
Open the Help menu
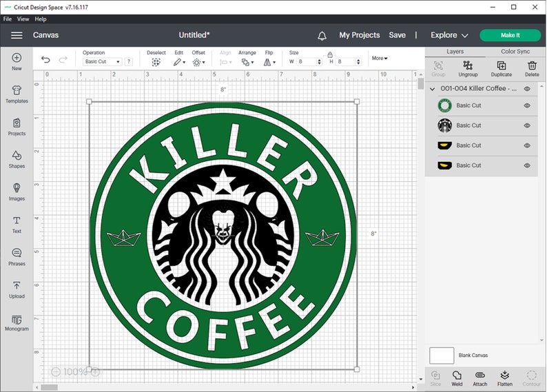click(41, 19)
